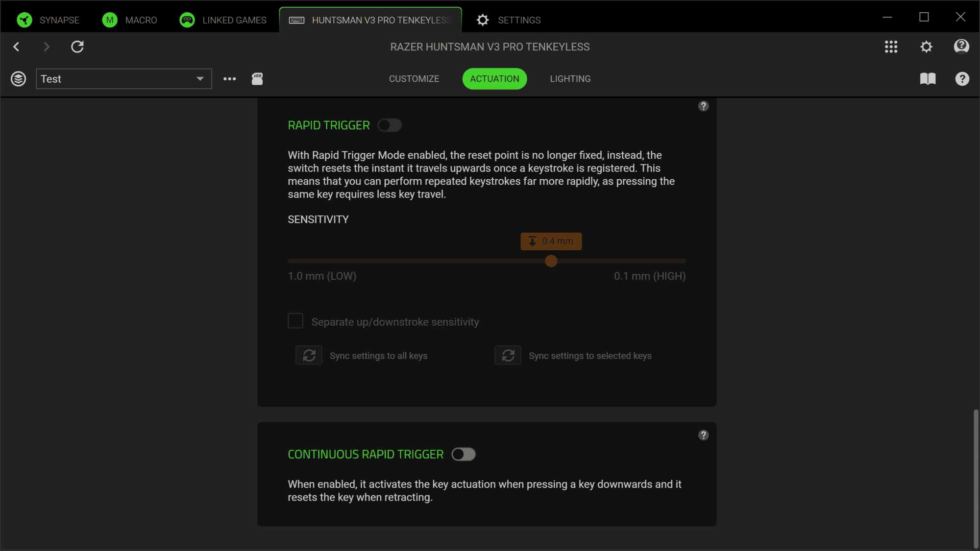Click the sensitivity slider handle

[x=551, y=261]
